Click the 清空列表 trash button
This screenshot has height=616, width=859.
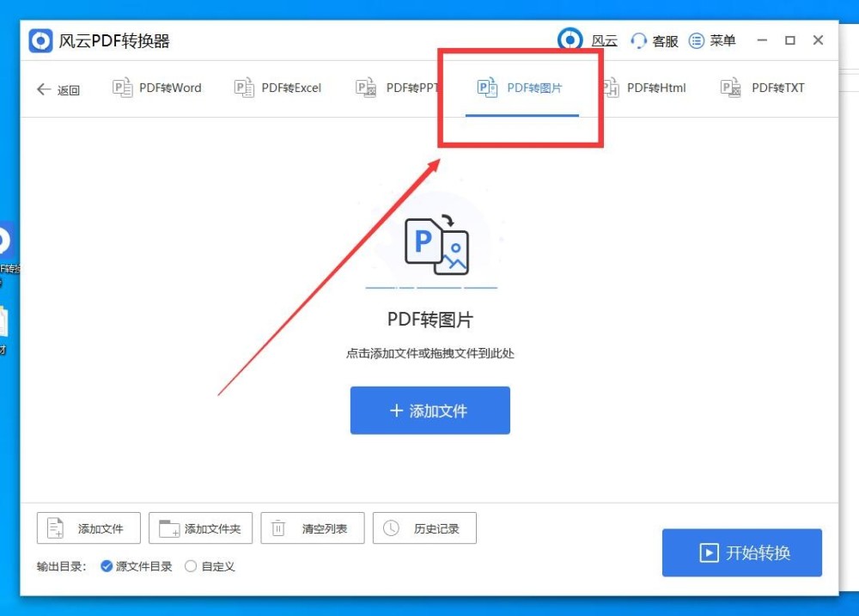[x=313, y=528]
